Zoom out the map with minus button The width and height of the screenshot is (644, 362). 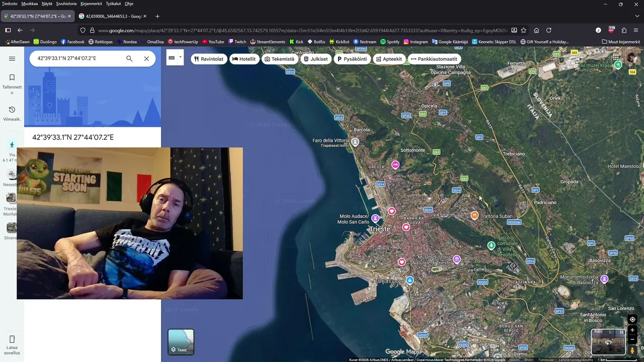pyautogui.click(x=632, y=339)
